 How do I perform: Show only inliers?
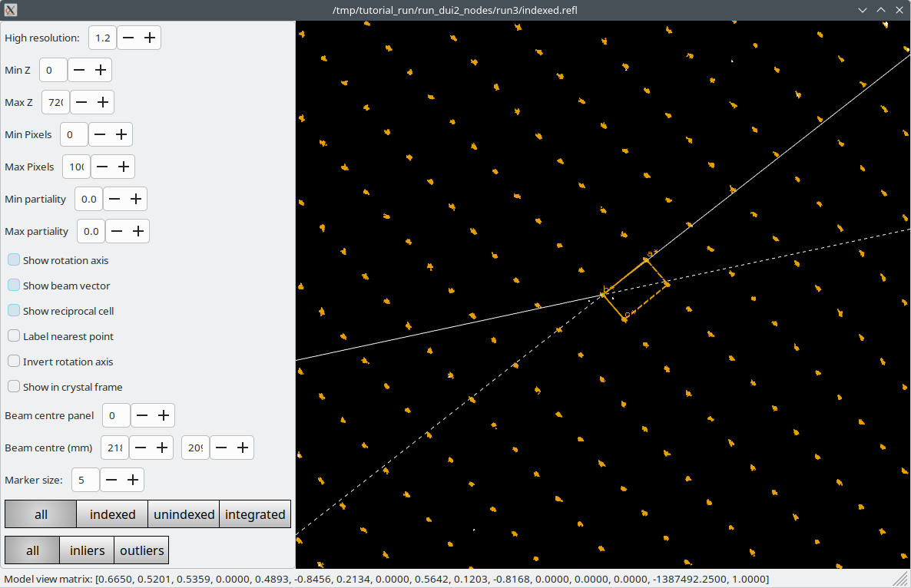tap(87, 550)
